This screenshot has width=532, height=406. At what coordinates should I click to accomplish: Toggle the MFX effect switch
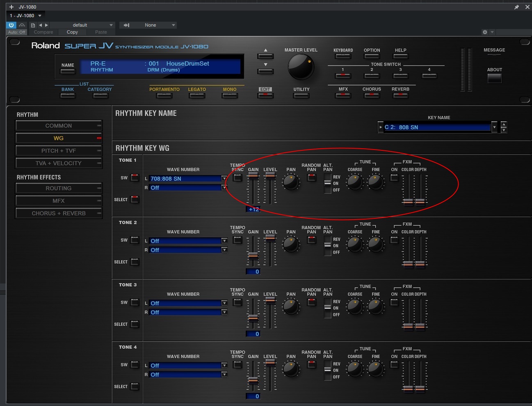pos(343,95)
